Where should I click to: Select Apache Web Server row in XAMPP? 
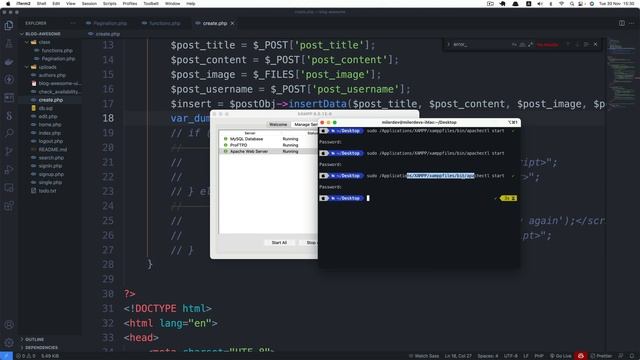[269, 151]
